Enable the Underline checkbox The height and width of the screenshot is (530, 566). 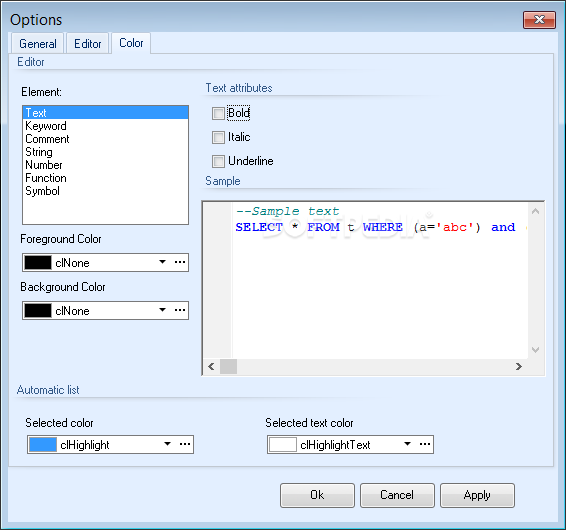[218, 161]
